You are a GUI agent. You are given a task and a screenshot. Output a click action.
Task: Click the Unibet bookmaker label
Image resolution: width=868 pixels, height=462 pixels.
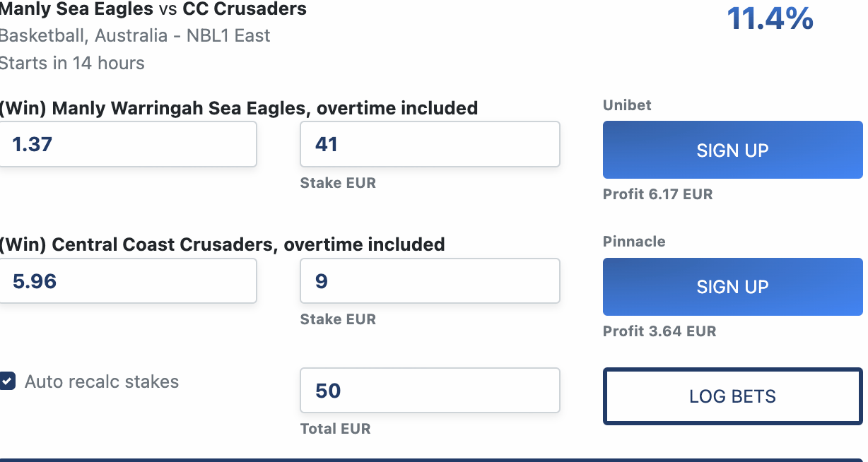627,105
